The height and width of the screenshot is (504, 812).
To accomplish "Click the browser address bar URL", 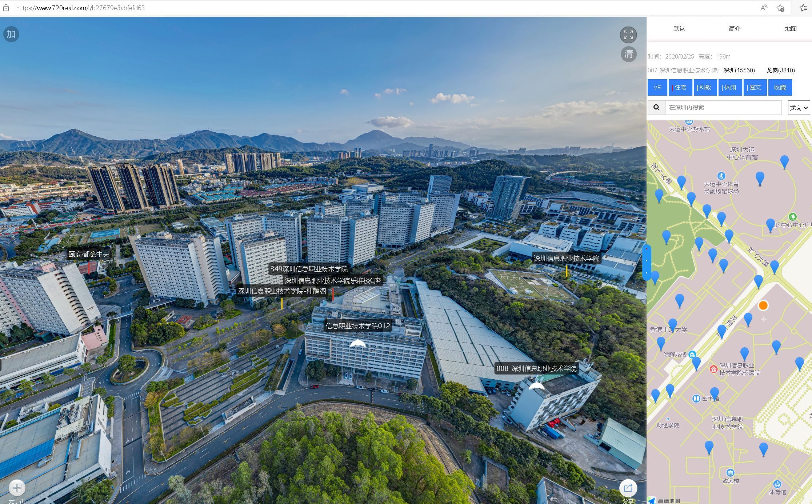I will pyautogui.click(x=80, y=8).
